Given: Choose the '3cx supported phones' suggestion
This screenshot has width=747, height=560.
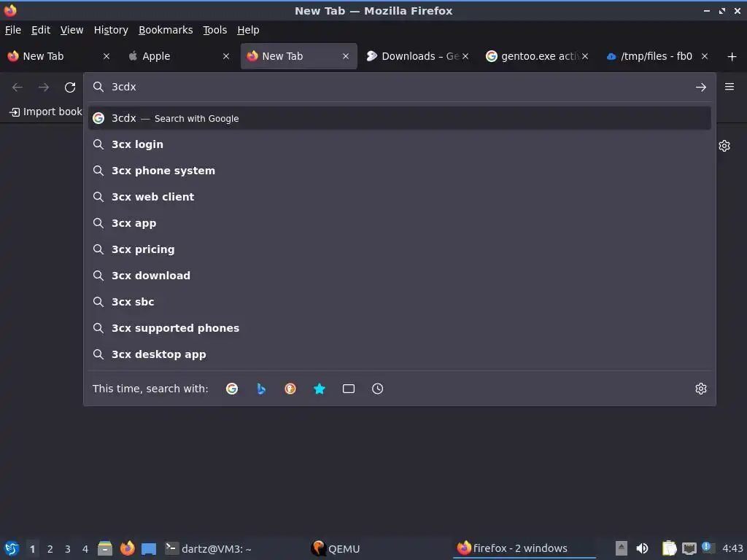Looking at the screenshot, I should coord(399,327).
